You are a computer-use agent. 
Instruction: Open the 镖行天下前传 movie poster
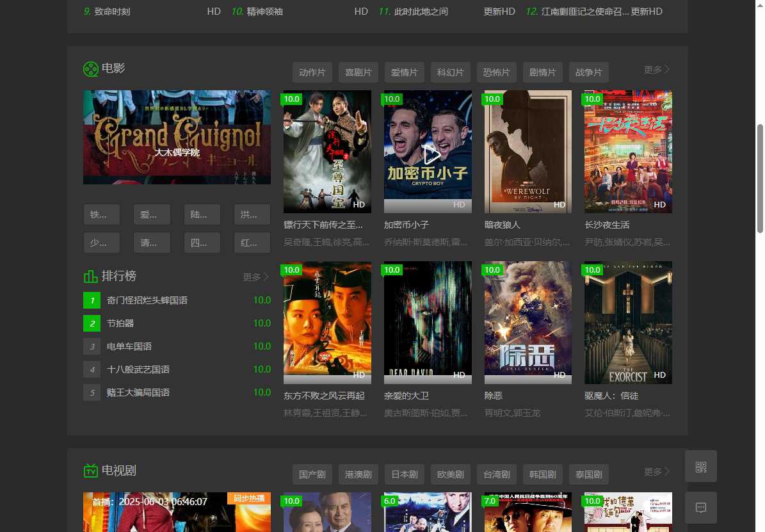click(x=327, y=151)
